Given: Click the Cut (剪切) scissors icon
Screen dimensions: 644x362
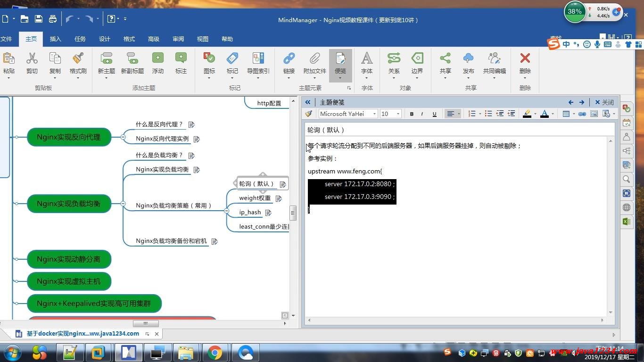Looking at the screenshot, I should click(32, 58).
